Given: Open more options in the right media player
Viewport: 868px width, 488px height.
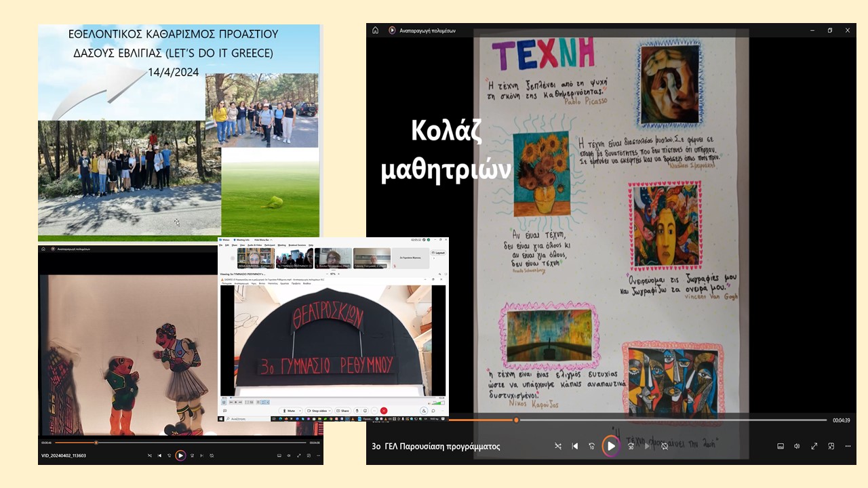Looking at the screenshot, I should point(848,446).
